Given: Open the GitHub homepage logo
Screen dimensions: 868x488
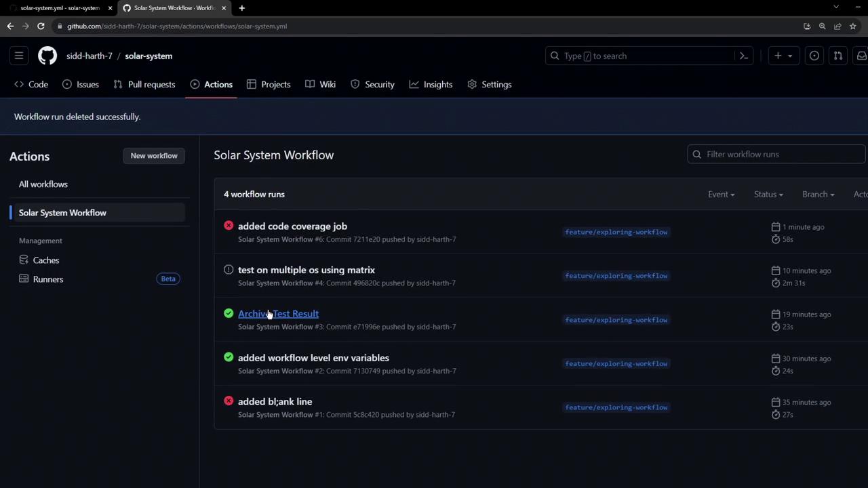Looking at the screenshot, I should coord(47,56).
